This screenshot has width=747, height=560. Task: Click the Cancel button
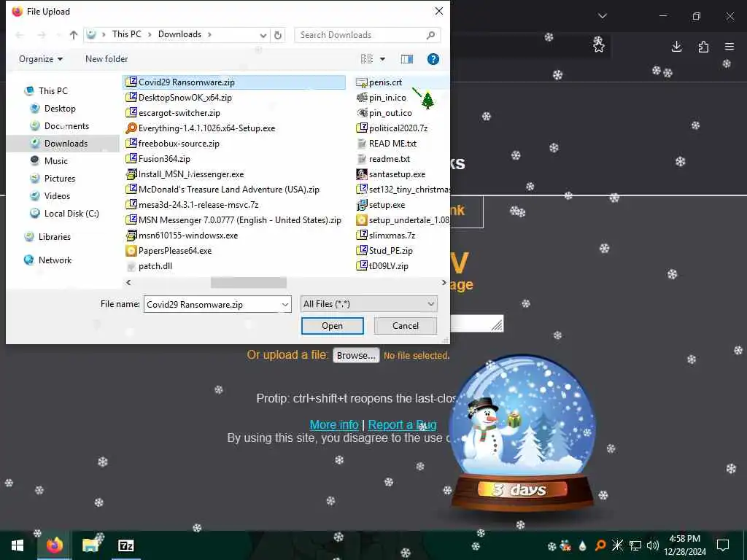pyautogui.click(x=406, y=326)
